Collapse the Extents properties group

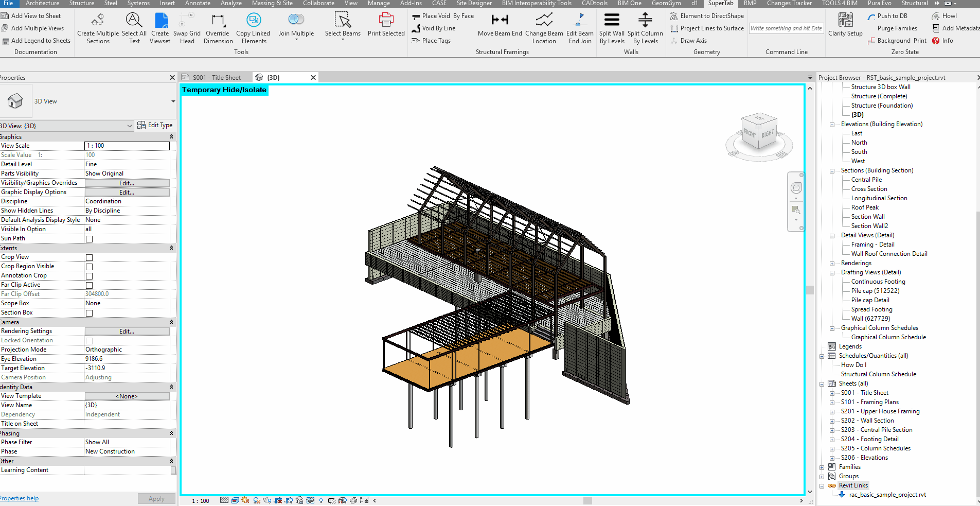click(x=171, y=248)
